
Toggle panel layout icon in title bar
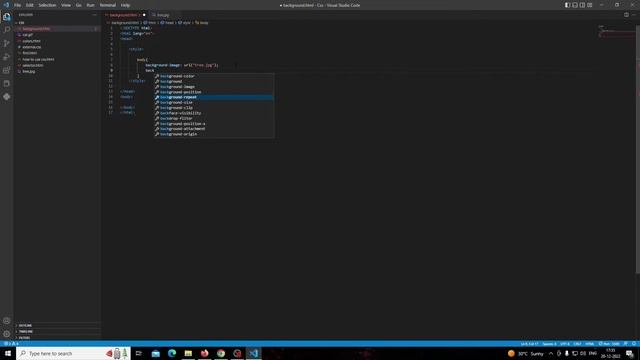tap(575, 5)
